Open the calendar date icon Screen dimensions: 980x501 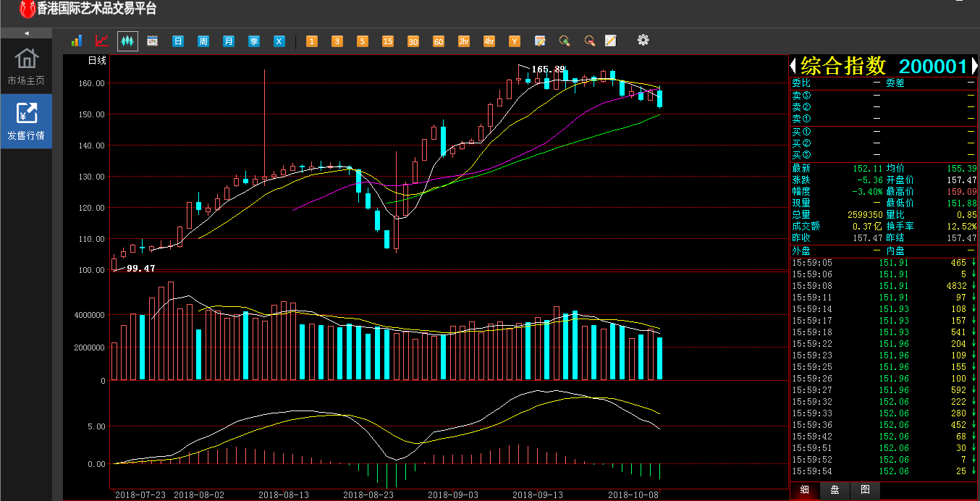[153, 41]
